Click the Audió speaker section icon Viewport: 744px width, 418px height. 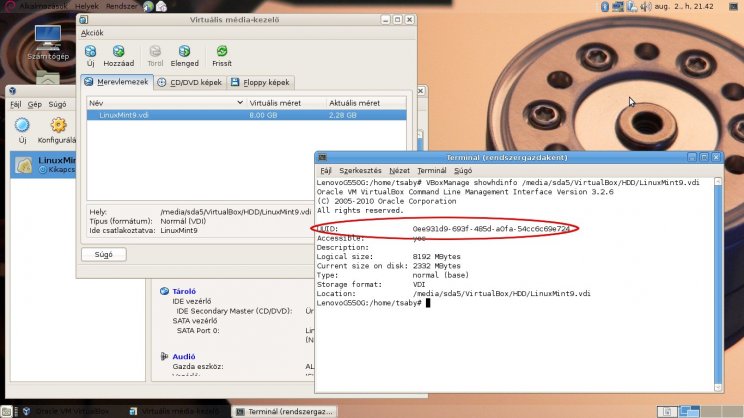tap(164, 356)
